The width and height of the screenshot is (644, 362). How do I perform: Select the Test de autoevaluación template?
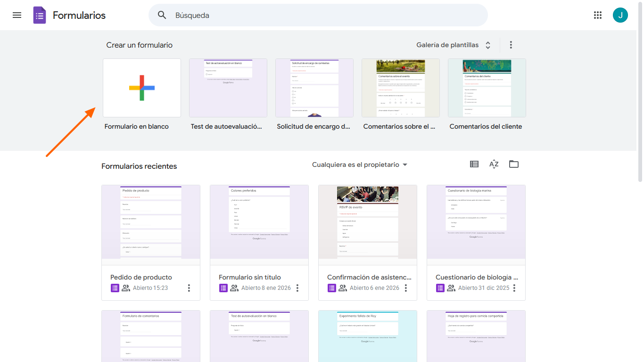click(x=228, y=88)
